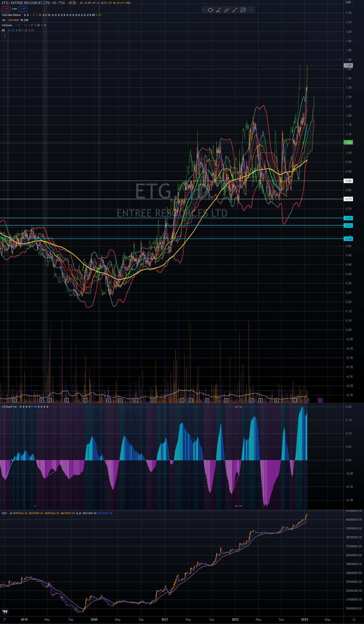Click the purple upcoming earnings E marker
The width and height of the screenshot is (364, 624).
tap(320, 400)
